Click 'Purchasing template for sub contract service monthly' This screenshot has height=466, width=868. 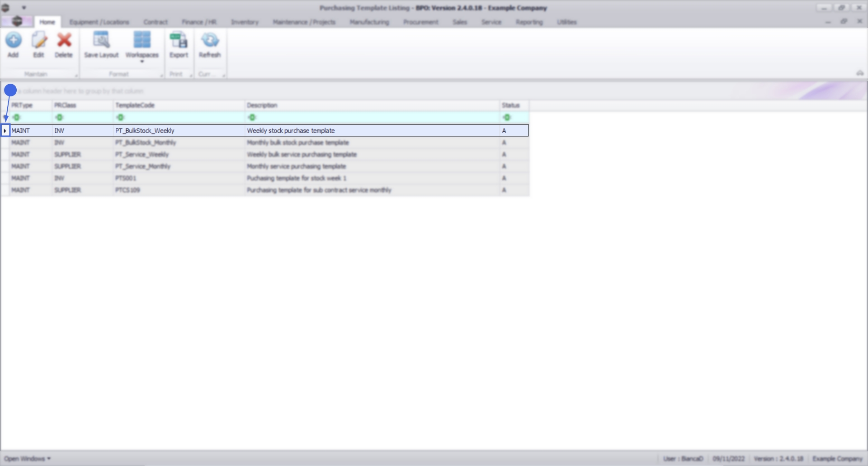(x=319, y=190)
